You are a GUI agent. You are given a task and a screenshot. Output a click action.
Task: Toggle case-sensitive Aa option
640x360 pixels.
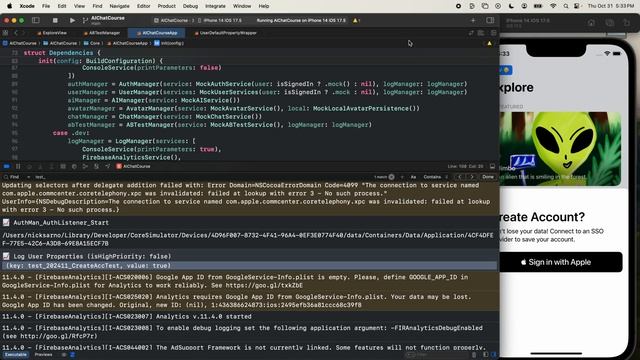[413, 177]
